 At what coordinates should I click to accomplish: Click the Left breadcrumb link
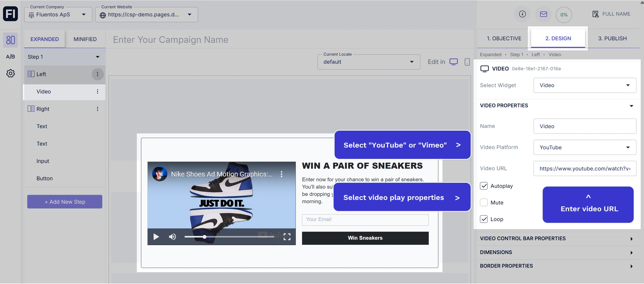click(536, 55)
